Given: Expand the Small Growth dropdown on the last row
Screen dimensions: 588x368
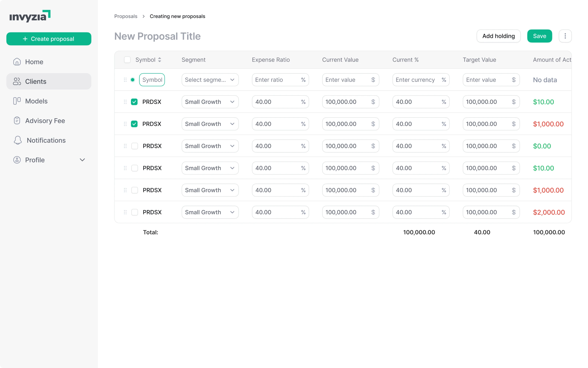Looking at the screenshot, I should [x=210, y=212].
